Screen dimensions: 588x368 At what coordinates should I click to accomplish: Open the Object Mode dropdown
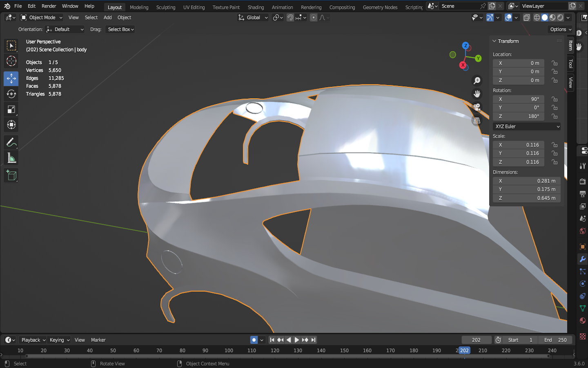42,18
